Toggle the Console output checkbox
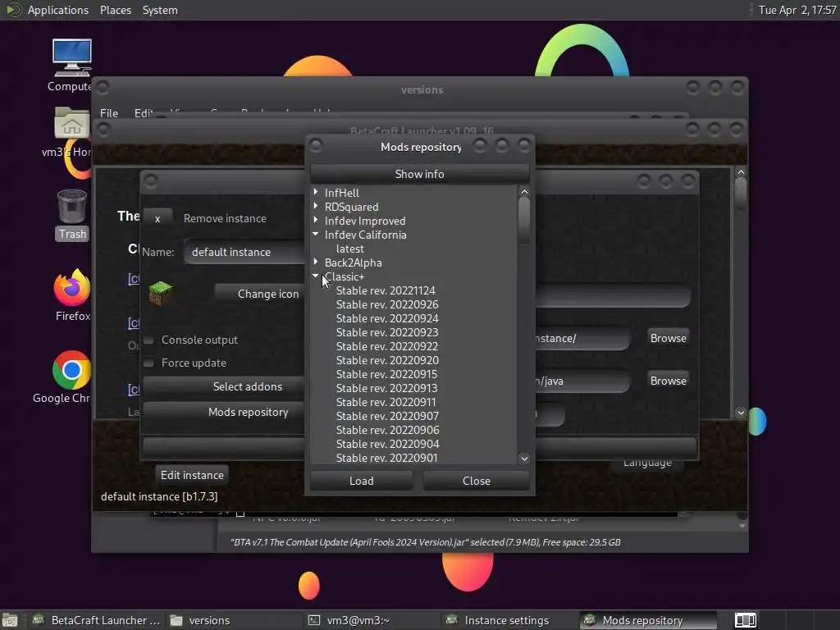The width and height of the screenshot is (840, 630). click(x=149, y=340)
